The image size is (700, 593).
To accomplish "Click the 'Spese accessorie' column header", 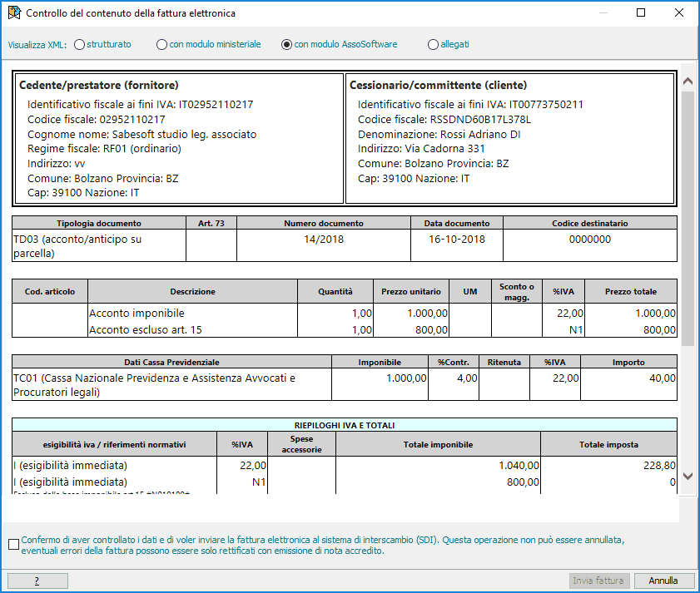I will (301, 444).
